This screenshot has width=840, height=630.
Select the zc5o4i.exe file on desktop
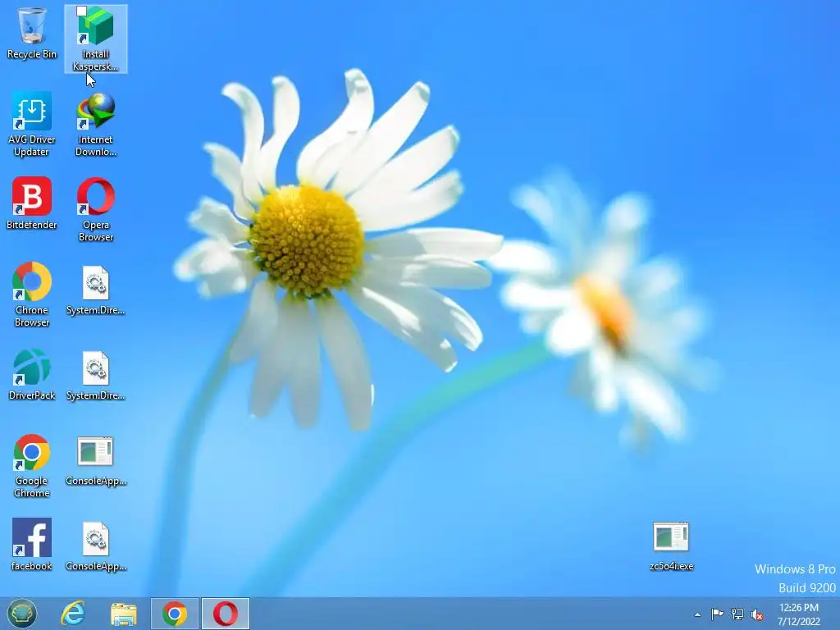pos(671,546)
